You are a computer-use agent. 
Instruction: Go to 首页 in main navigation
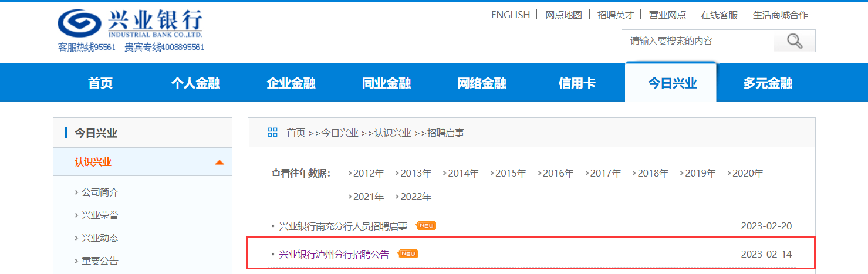coord(100,83)
